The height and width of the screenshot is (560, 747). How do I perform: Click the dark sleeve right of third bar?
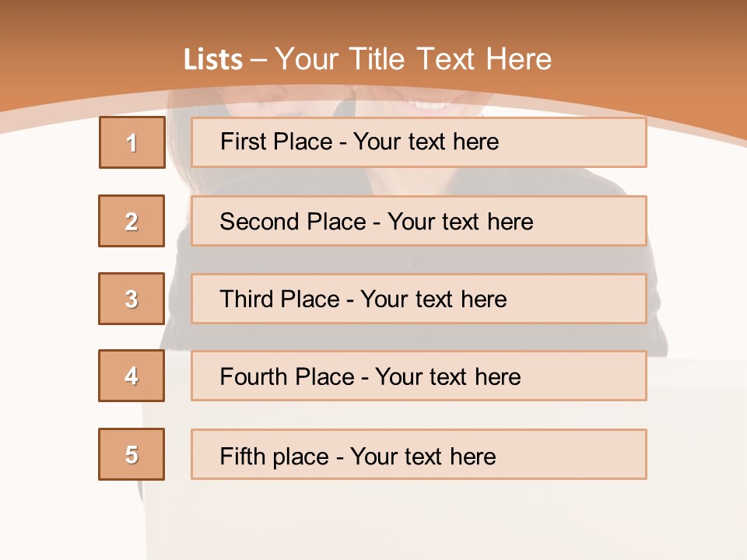tap(655, 303)
